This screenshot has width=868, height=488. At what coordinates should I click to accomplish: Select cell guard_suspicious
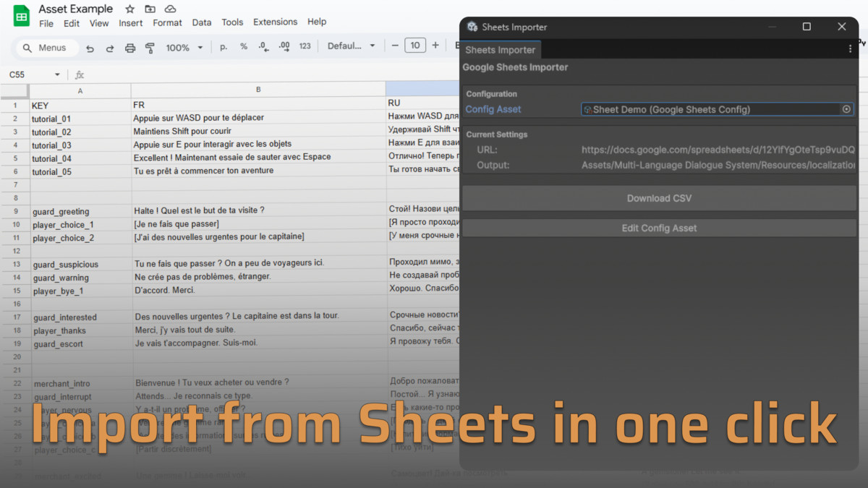tap(81, 265)
